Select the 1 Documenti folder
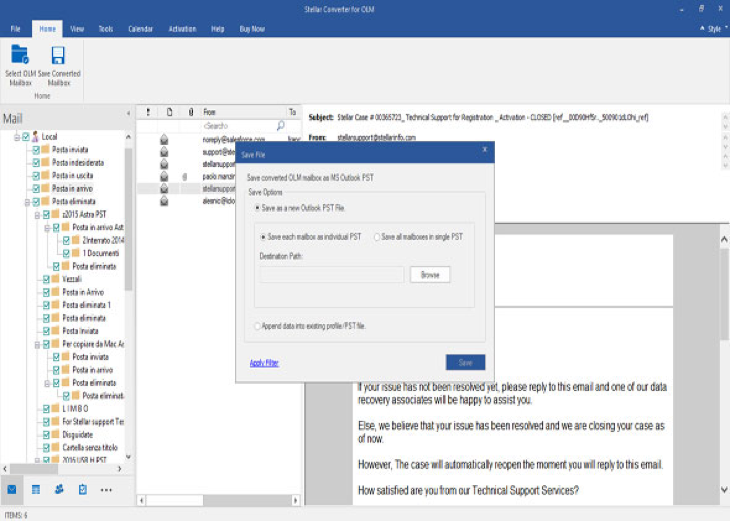730x521 pixels. pos(101,253)
